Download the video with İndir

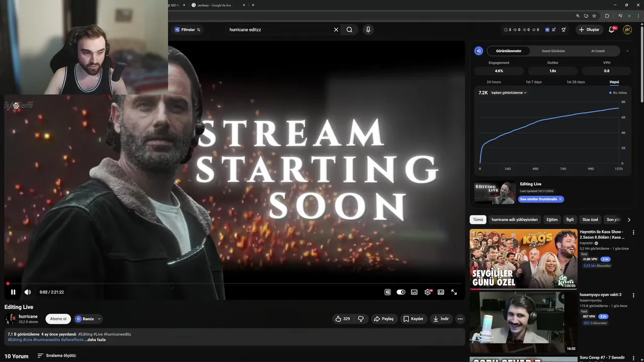[x=441, y=319]
